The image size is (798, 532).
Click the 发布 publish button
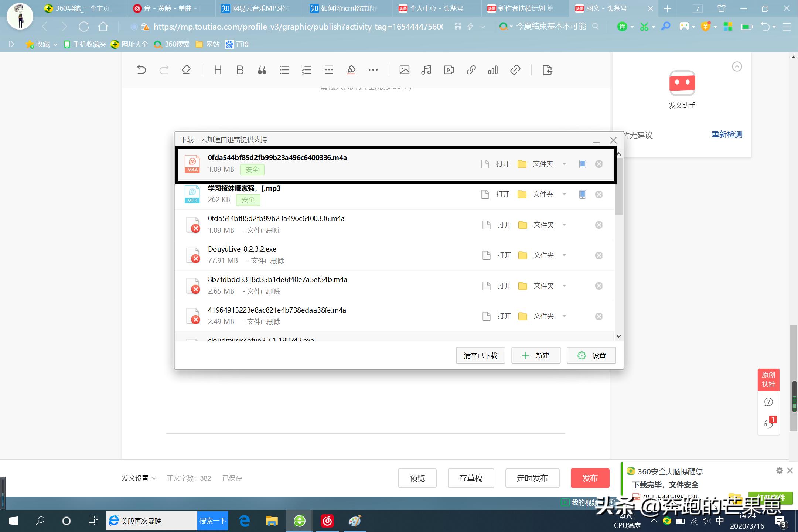590,478
